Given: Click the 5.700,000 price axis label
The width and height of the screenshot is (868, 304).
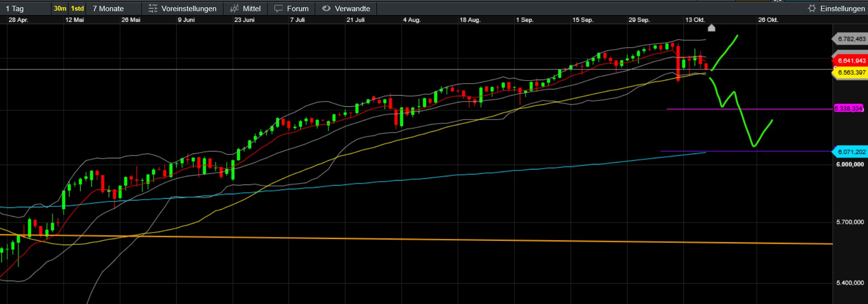Looking at the screenshot, I should coord(850,222).
